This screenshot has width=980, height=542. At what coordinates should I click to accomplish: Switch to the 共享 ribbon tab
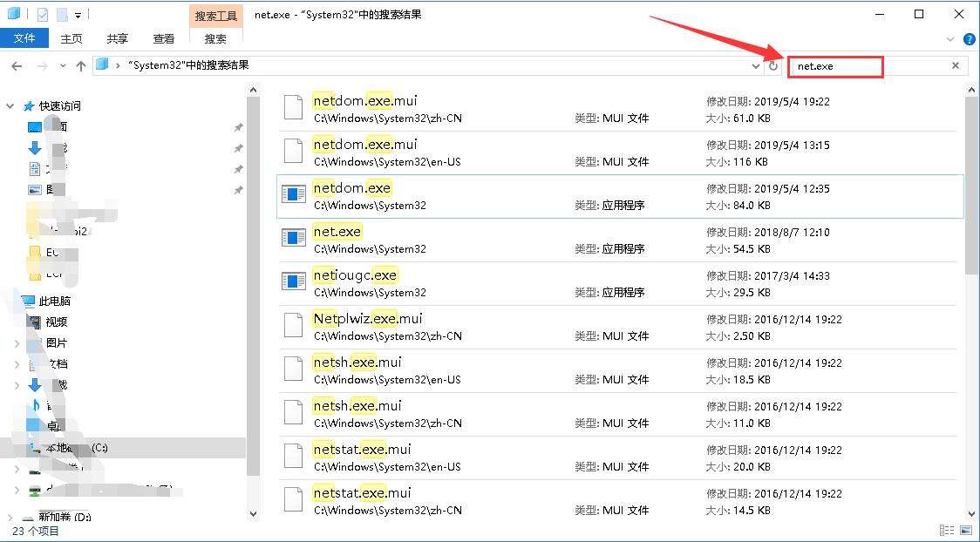117,38
